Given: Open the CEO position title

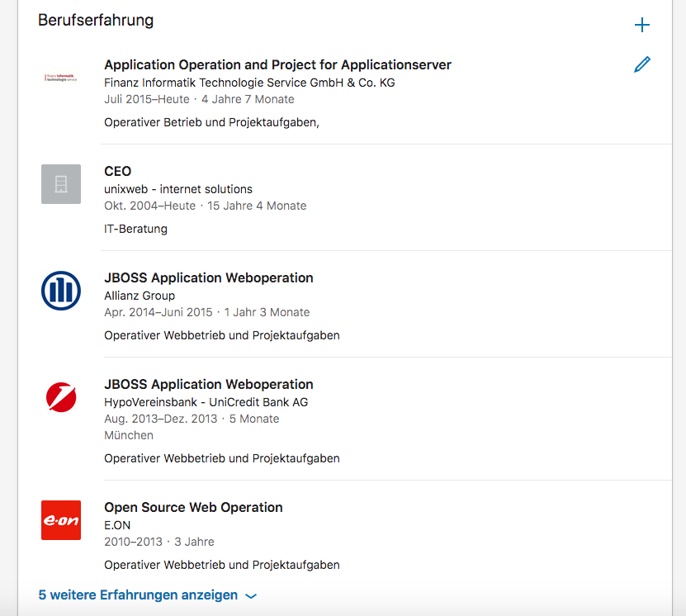Looking at the screenshot, I should [118, 171].
